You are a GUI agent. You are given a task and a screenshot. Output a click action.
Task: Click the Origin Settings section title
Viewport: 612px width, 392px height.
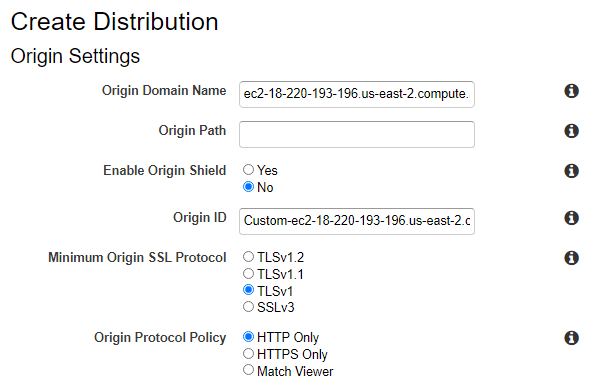tap(75, 56)
